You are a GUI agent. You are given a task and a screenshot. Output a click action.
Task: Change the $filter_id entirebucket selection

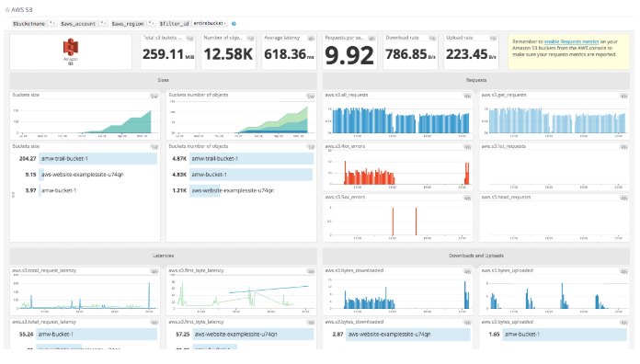point(210,24)
